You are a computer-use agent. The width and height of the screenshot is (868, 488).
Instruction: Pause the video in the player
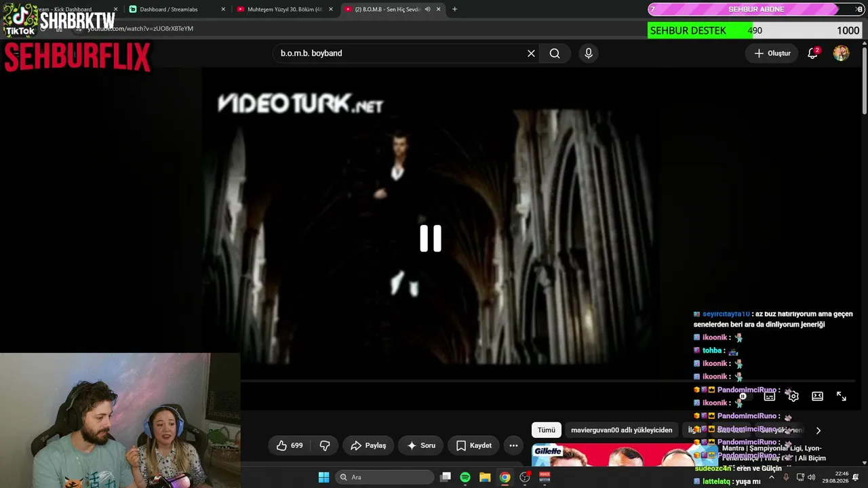431,239
